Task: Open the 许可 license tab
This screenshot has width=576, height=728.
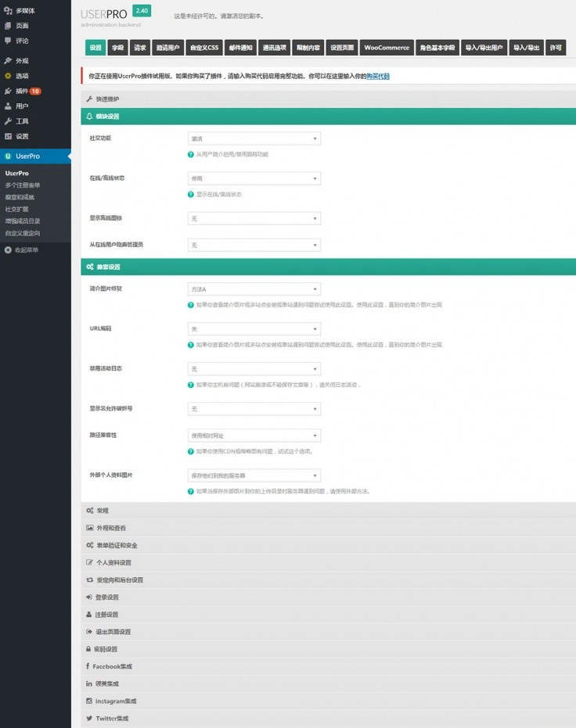Action: click(x=556, y=48)
